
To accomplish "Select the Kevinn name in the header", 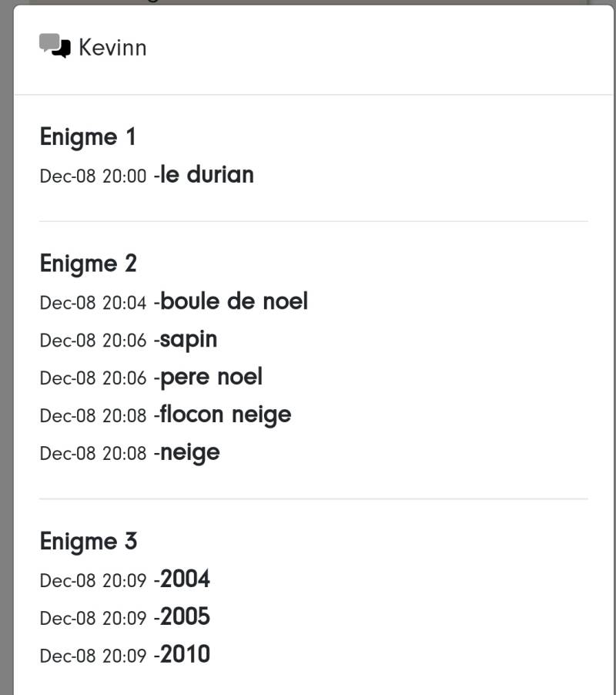I will click(x=112, y=48).
